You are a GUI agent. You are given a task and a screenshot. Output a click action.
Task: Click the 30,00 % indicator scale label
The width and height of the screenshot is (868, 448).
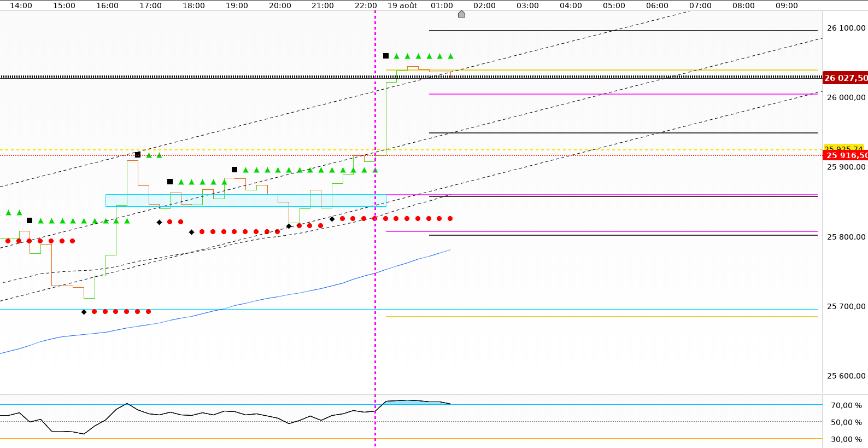point(846,439)
